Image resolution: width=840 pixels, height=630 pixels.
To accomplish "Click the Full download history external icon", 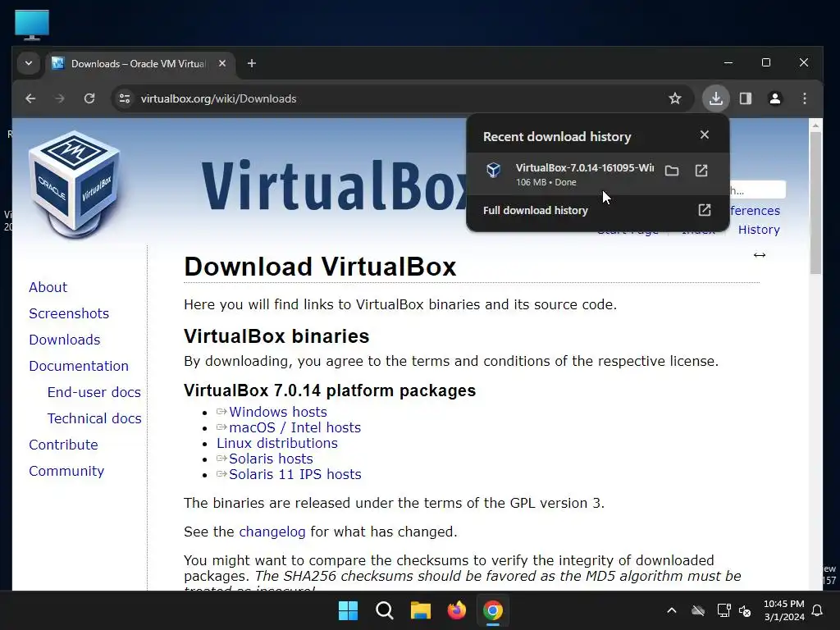I will tap(705, 210).
